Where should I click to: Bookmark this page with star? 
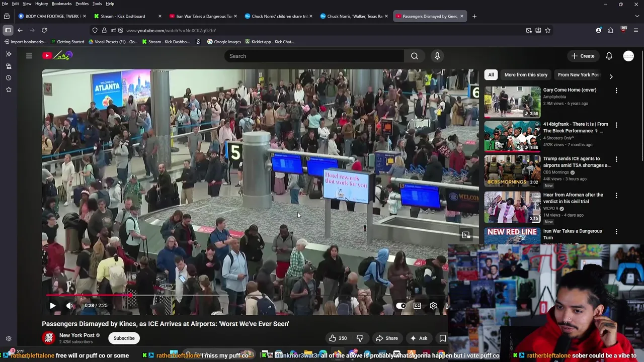548,30
